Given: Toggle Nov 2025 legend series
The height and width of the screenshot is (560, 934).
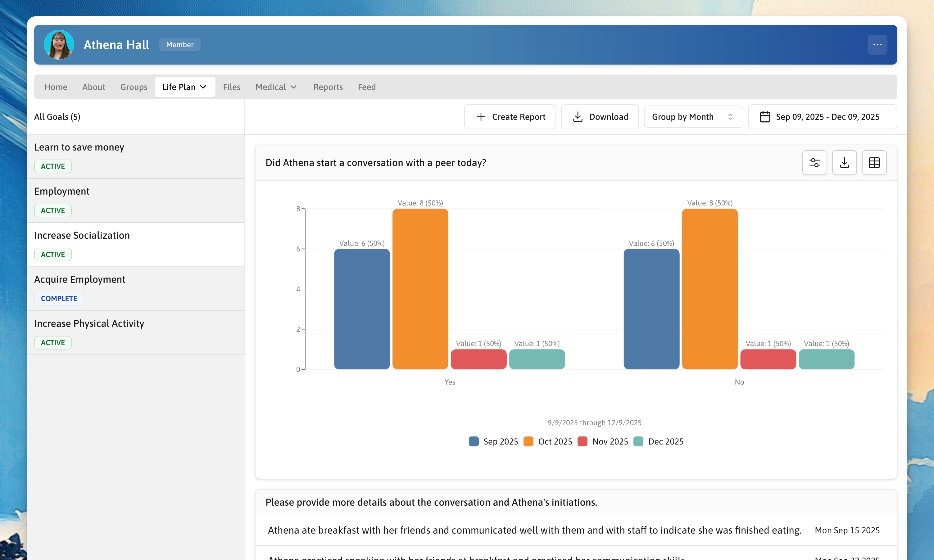Looking at the screenshot, I should coord(603,441).
